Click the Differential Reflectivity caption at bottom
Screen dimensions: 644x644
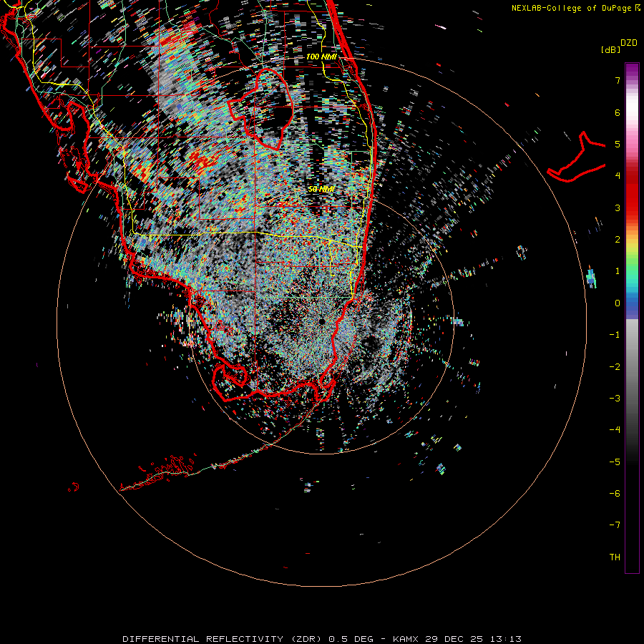point(321,639)
